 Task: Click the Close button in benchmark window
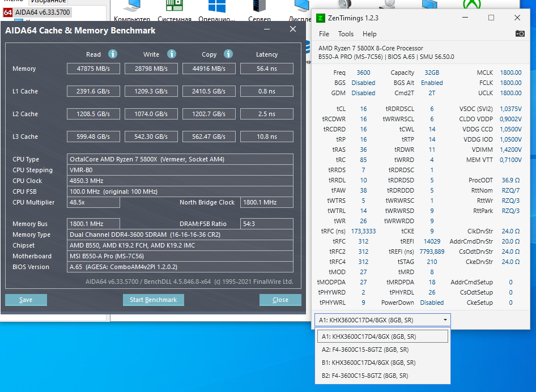tap(280, 300)
